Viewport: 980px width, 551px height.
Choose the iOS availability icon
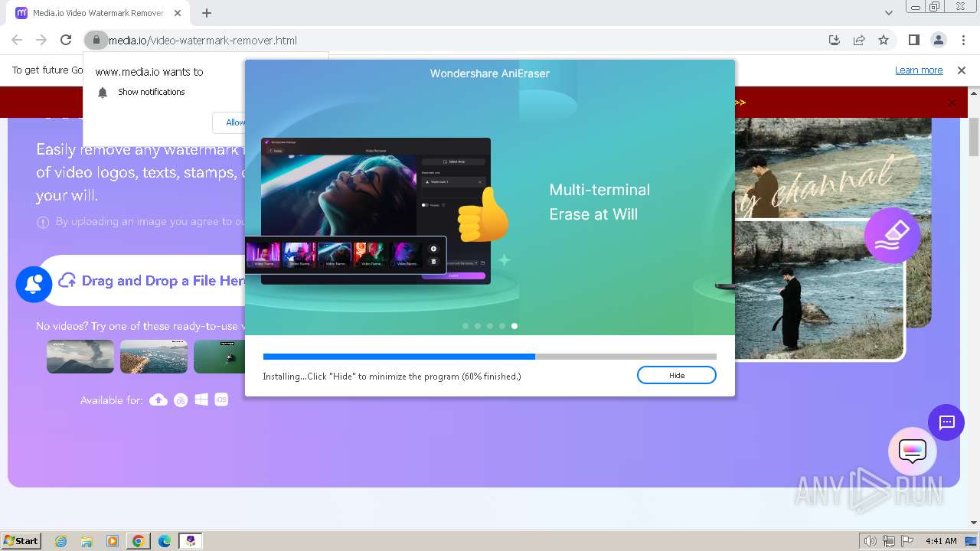221,399
